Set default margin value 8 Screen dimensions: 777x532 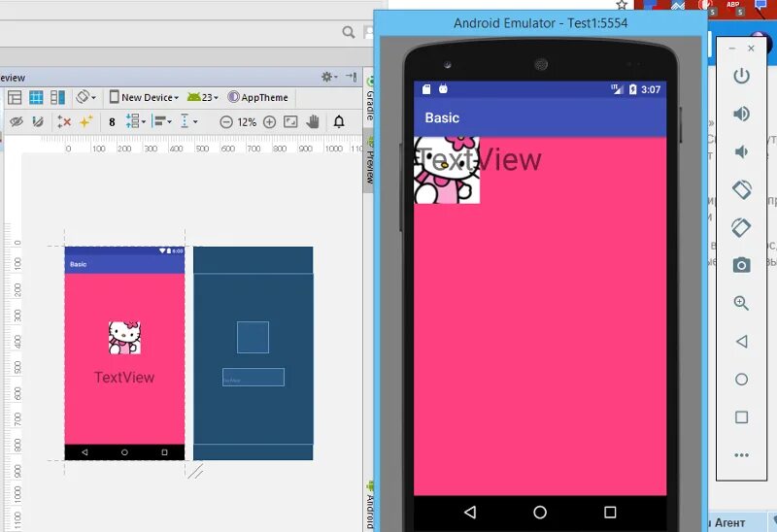tap(112, 122)
